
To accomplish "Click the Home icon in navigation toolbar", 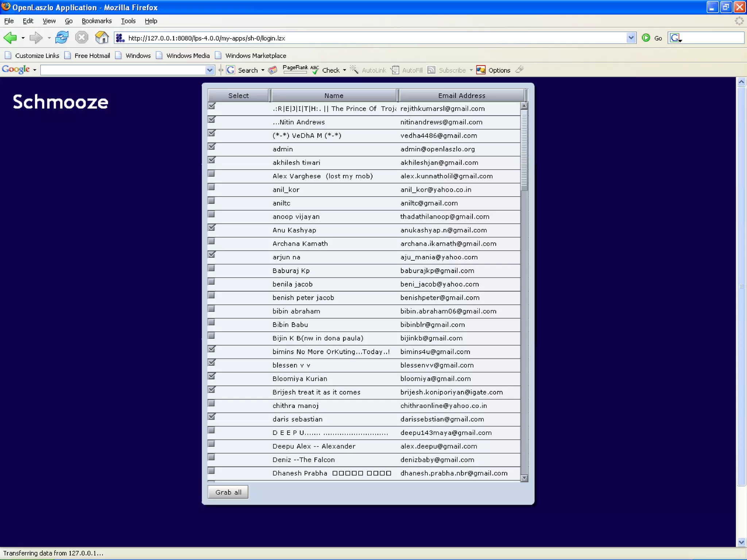I will coord(101,38).
